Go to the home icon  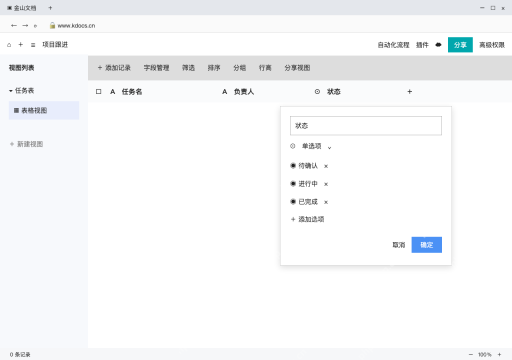(9, 45)
